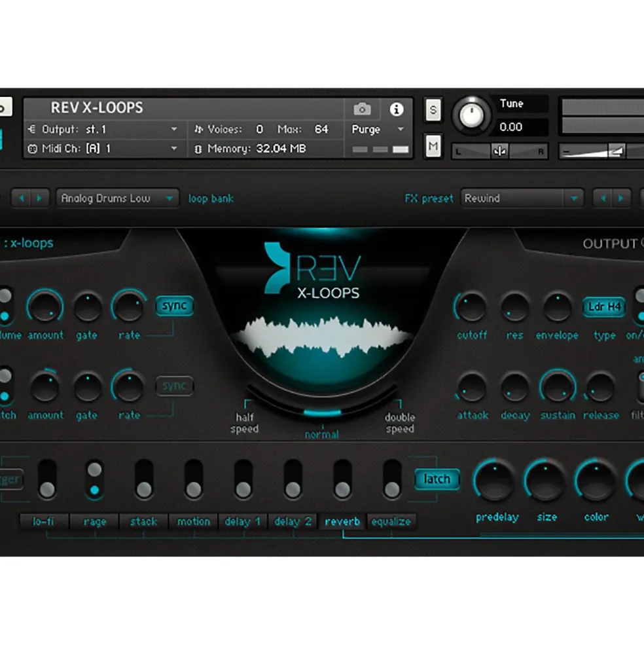
Task: Open the lo-fi effect tab
Action: pos(44,522)
